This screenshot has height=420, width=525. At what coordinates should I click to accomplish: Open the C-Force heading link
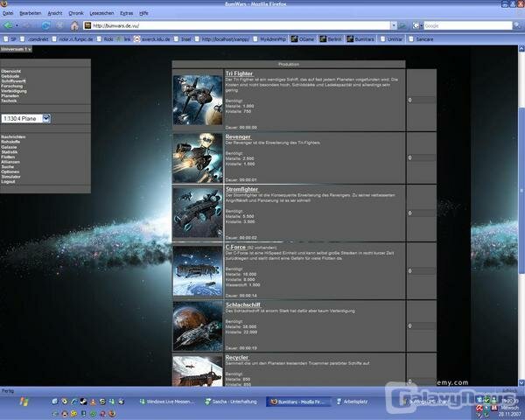tap(235, 247)
